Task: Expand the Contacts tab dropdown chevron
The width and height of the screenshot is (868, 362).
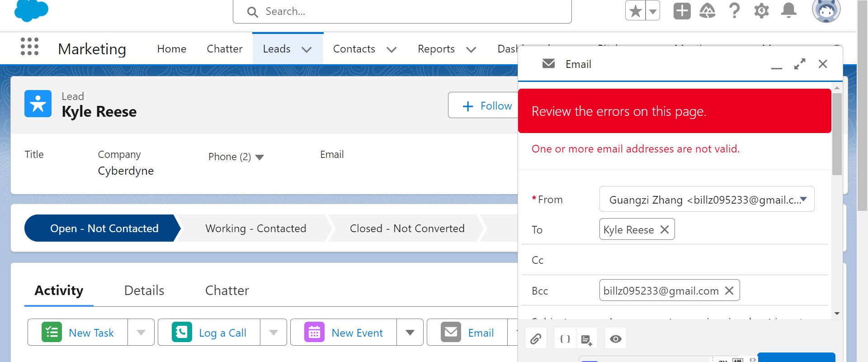Action: [x=392, y=49]
